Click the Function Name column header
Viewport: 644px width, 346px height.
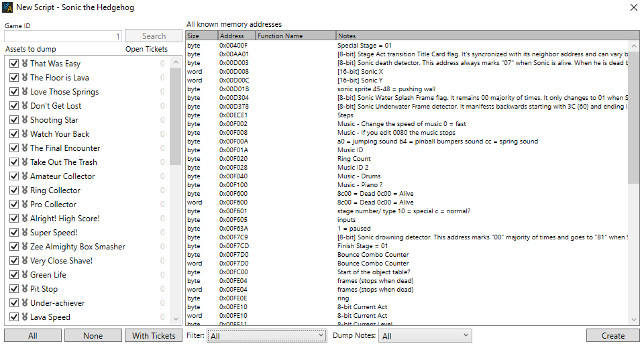click(296, 36)
